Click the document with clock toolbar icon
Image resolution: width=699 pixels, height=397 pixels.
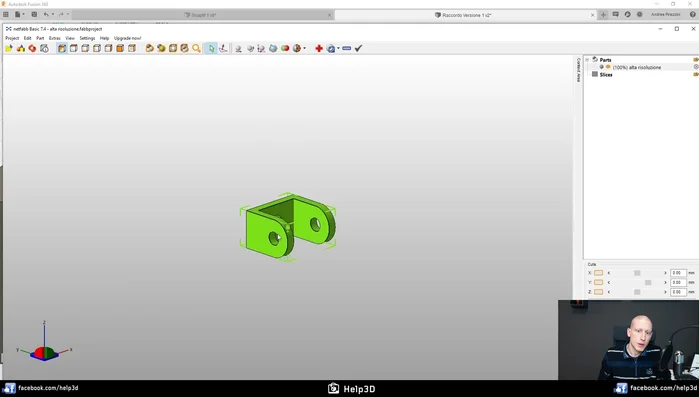44,48
